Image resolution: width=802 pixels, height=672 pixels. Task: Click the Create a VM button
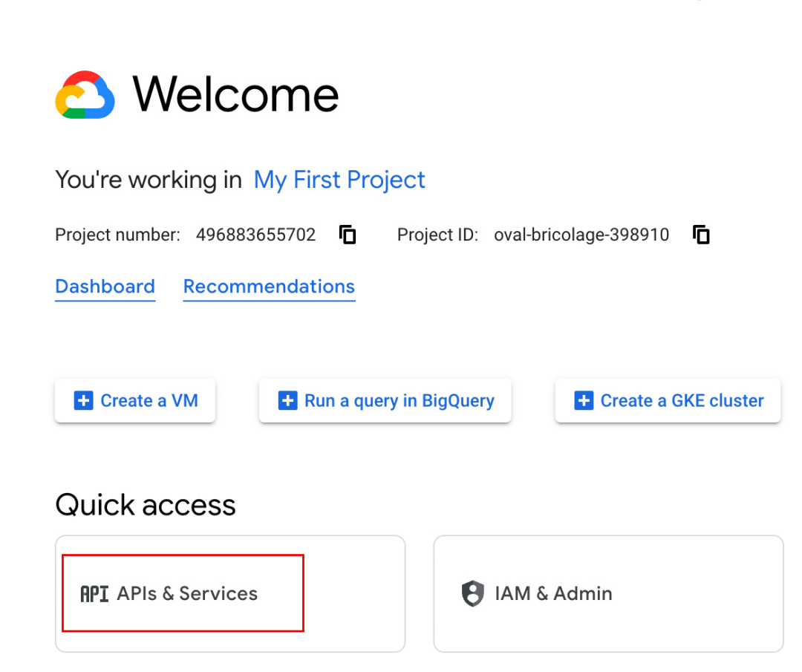(135, 400)
